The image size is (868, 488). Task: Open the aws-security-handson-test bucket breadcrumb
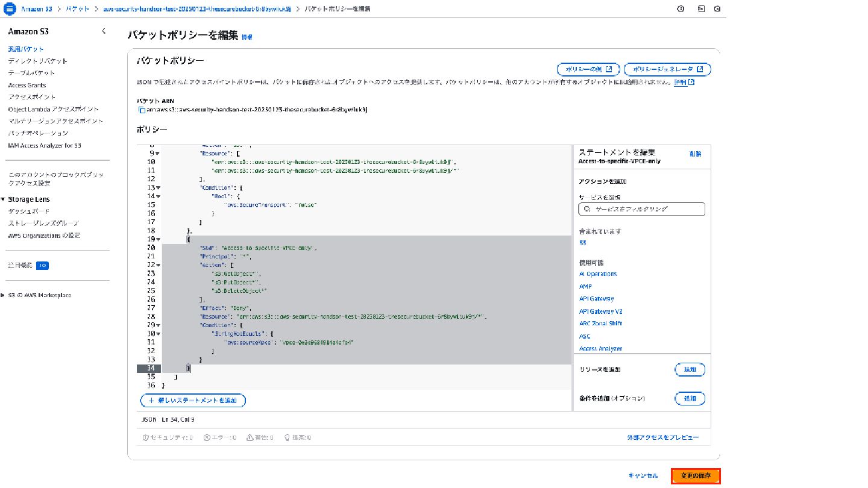(197, 9)
